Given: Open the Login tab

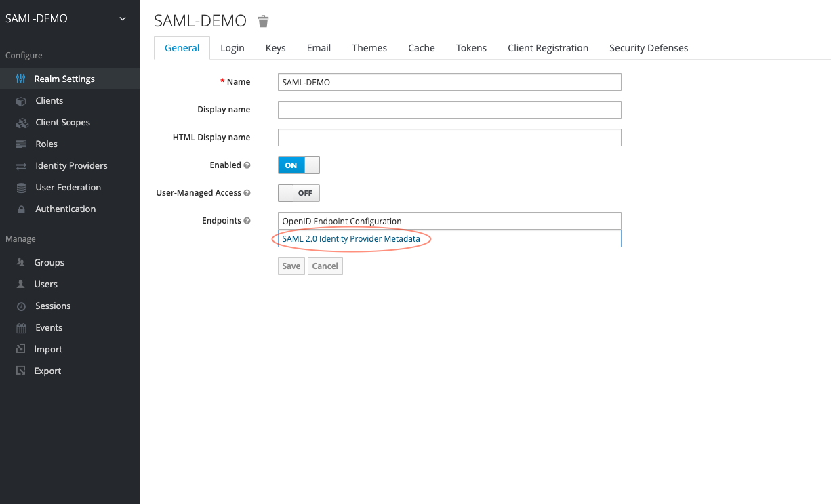Looking at the screenshot, I should pos(232,48).
